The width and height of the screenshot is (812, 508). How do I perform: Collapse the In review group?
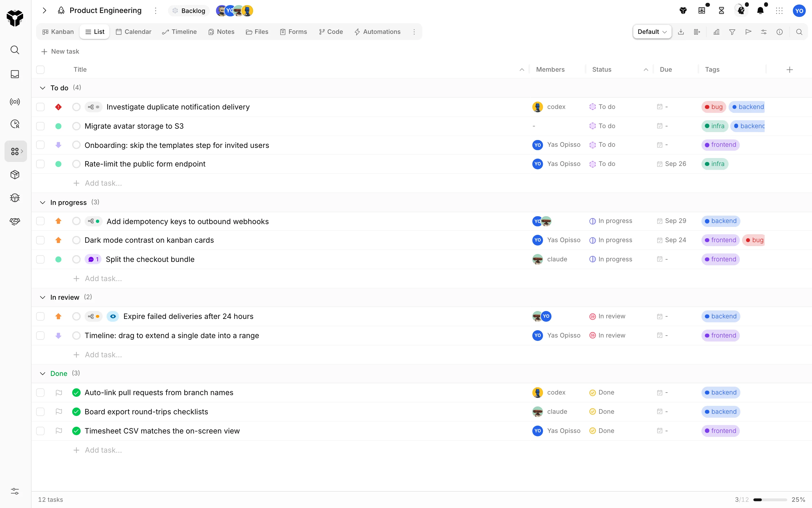click(x=43, y=297)
